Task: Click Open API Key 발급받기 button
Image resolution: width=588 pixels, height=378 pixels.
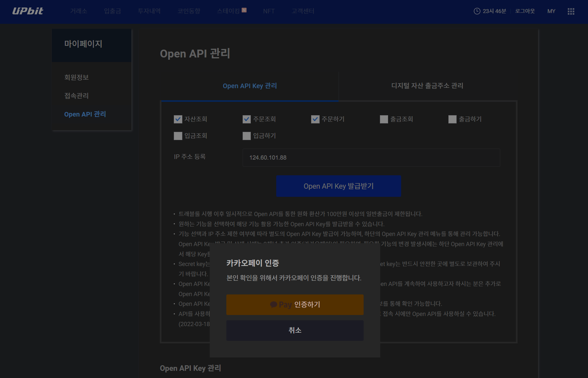Action: pyautogui.click(x=339, y=186)
